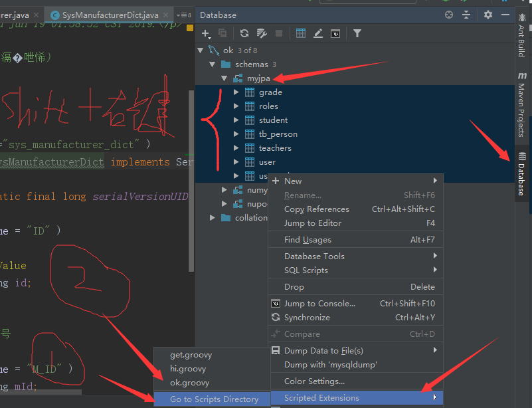532x408 pixels.
Task: Click the yellow warning marker in editor gutter
Action: click(190, 28)
